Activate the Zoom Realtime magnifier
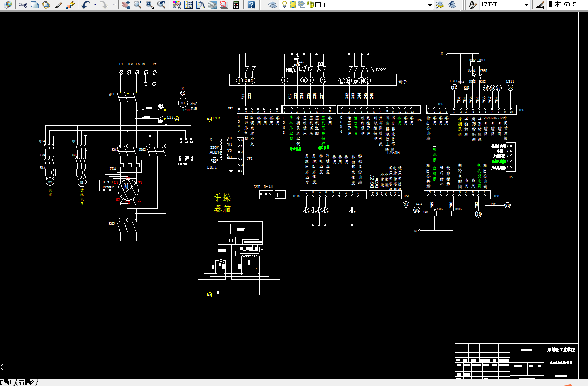Image resolution: width=588 pixels, height=386 pixels. pyautogui.click(x=138, y=5)
